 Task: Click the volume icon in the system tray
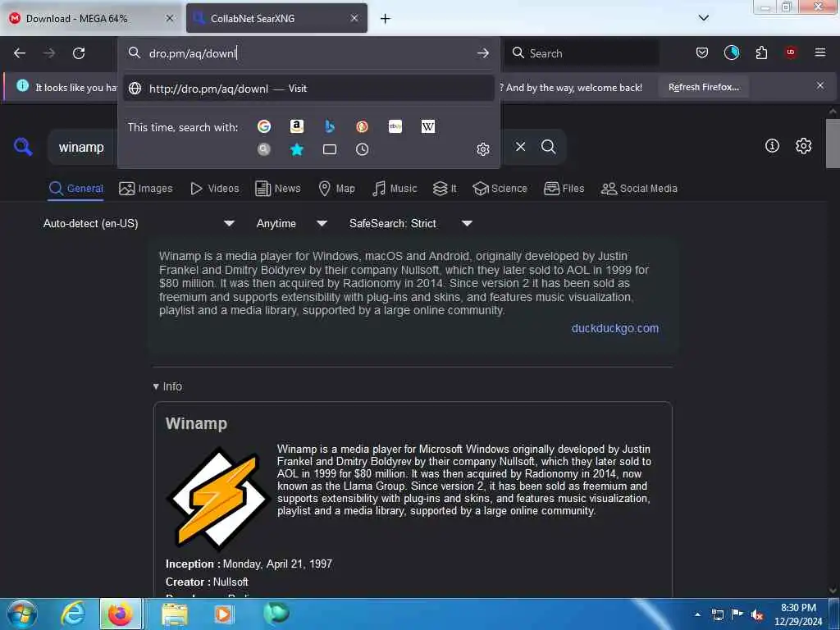(x=757, y=614)
